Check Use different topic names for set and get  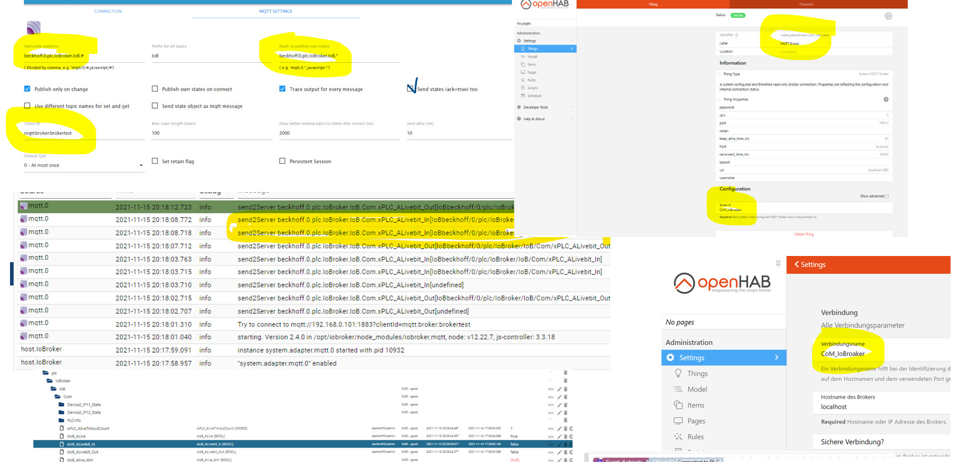tap(27, 106)
